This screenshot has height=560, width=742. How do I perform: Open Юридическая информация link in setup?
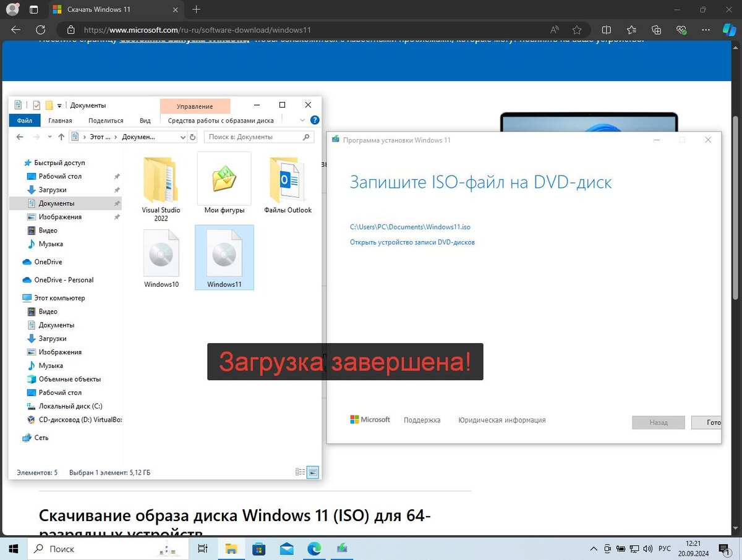pos(501,420)
